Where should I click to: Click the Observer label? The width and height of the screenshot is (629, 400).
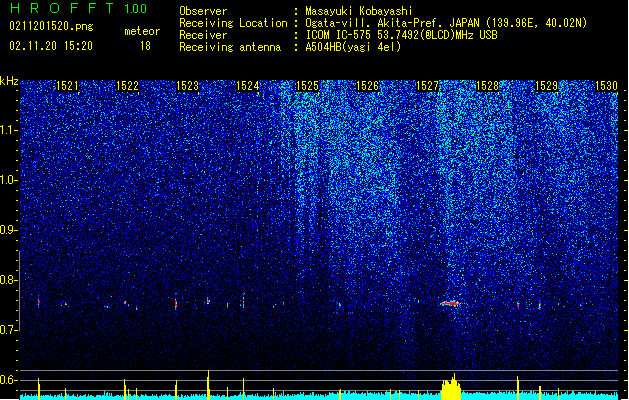(203, 11)
